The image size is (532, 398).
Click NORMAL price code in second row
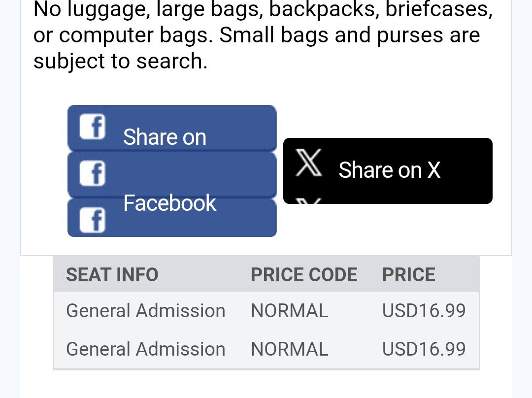pyautogui.click(x=290, y=349)
